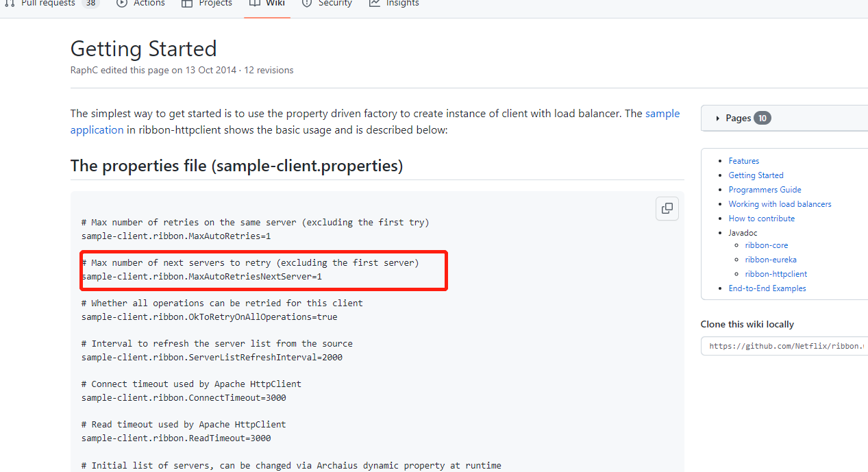Open the Working with load balancers page

pos(780,203)
